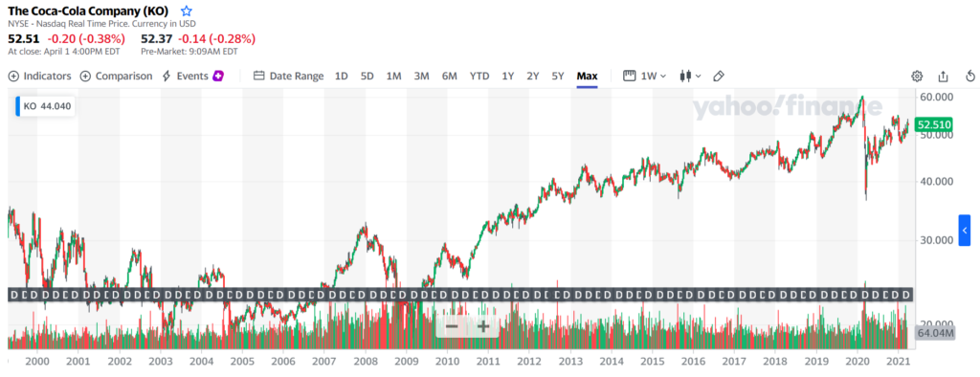
Task: Click the 64.04M volume label
Action: click(x=935, y=333)
